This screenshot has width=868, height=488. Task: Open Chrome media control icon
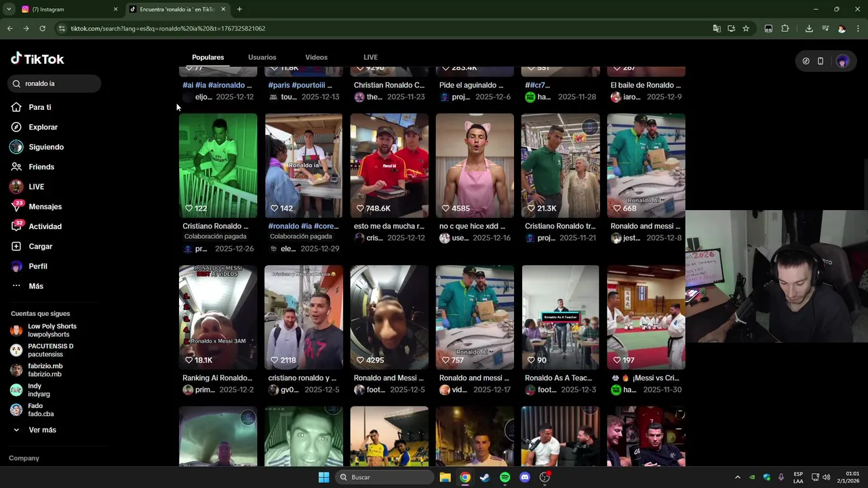pos(825,28)
